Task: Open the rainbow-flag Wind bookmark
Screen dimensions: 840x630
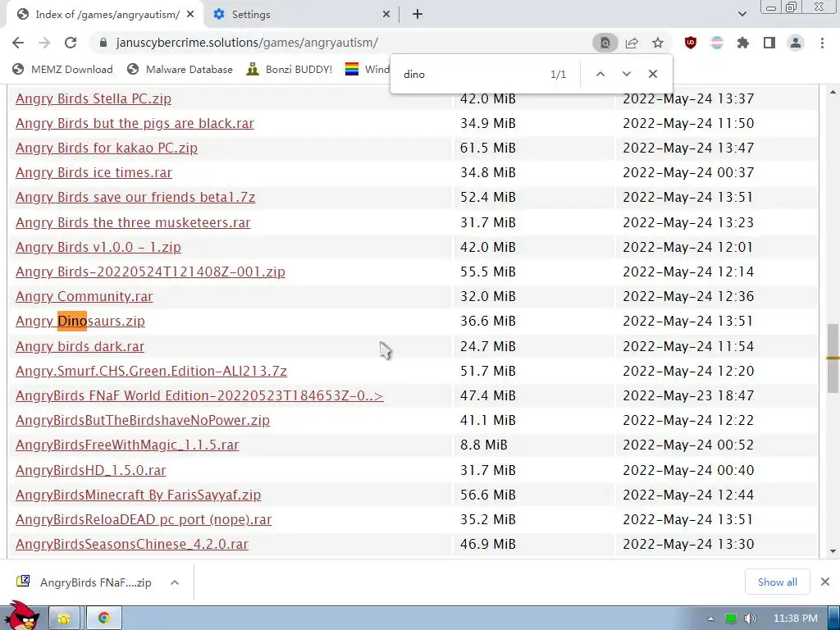Action: 367,69
